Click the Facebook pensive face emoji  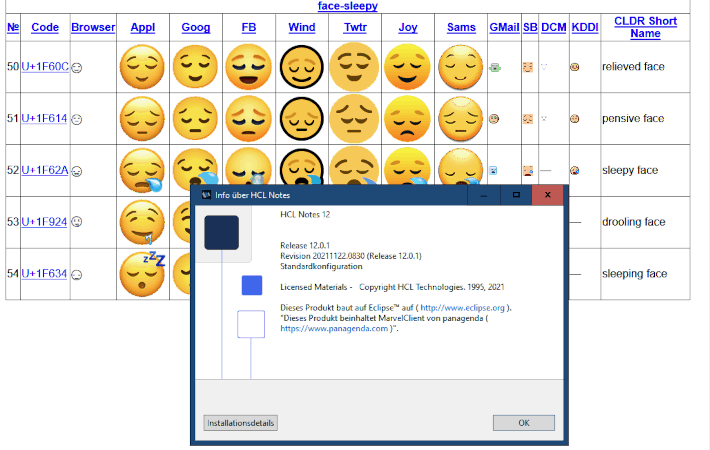pyautogui.click(x=248, y=119)
